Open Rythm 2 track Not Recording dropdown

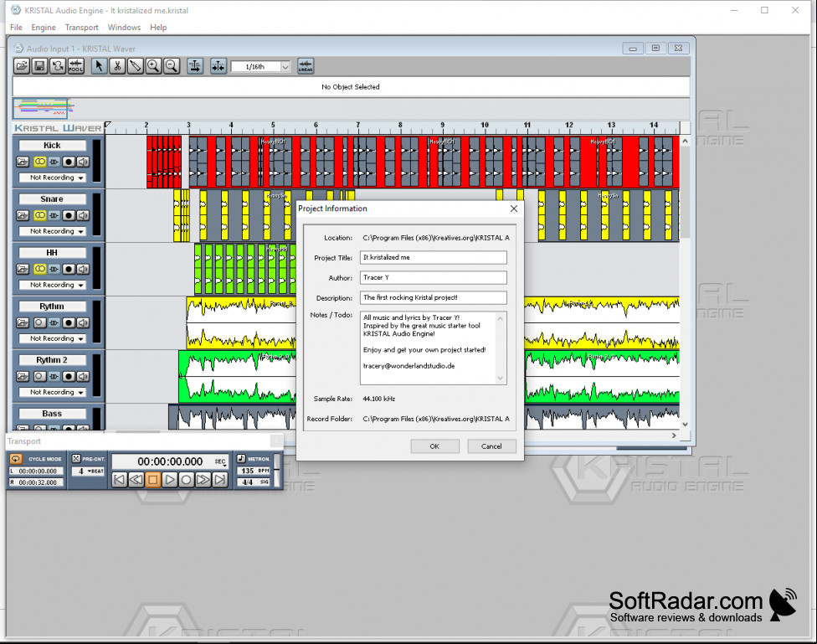(52, 392)
